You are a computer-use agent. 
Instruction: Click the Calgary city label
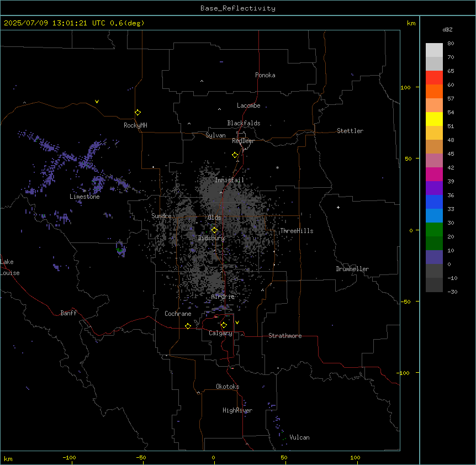point(220,333)
